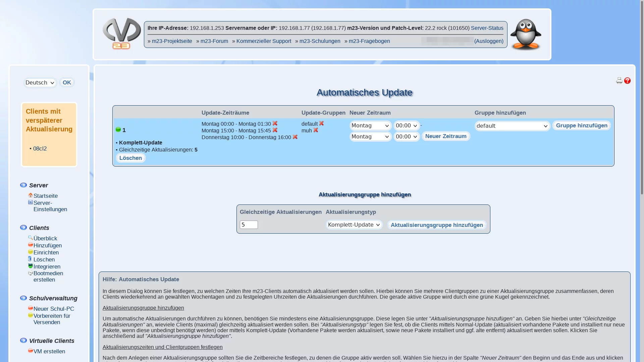Remove the default update group
Image resolution: width=644 pixels, height=362 pixels.
pyautogui.click(x=322, y=123)
